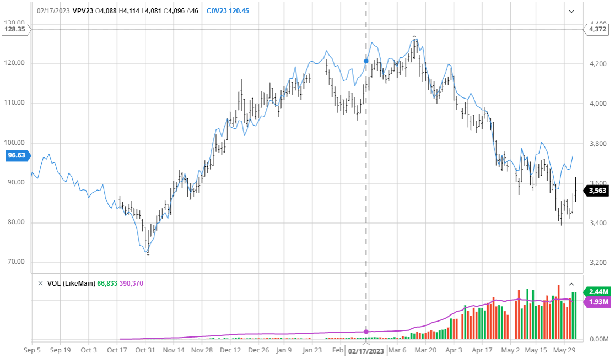This screenshot has width=615, height=364.
Task: Click the purple dot on volume line
Action: click(366, 332)
